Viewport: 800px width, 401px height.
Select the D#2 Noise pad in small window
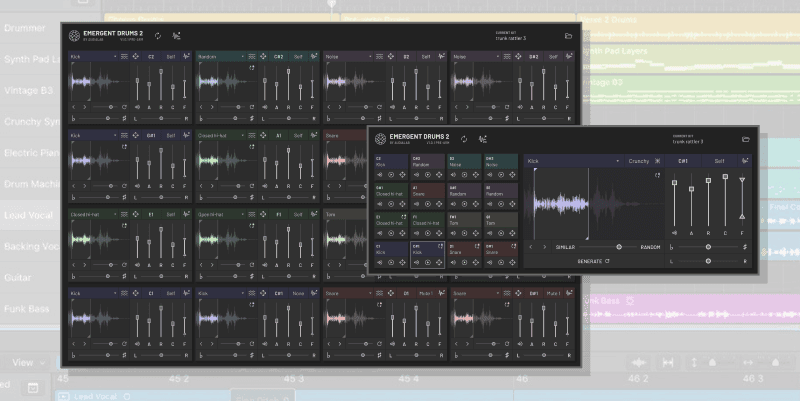coord(501,162)
